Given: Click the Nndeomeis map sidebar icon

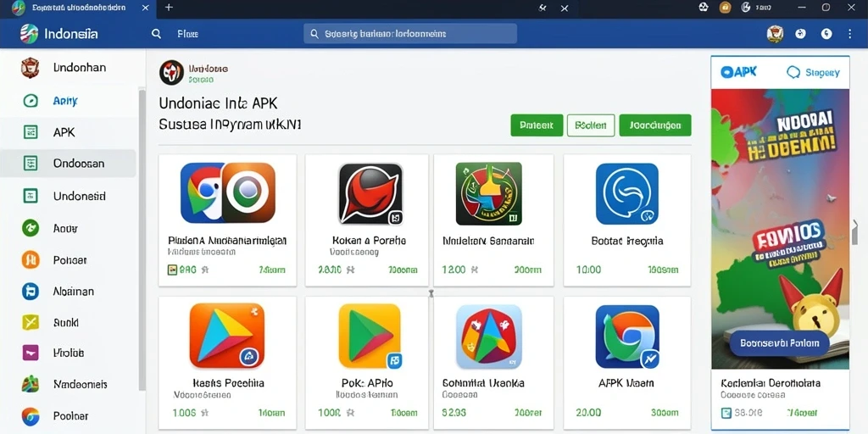Looking at the screenshot, I should pyautogui.click(x=30, y=384).
